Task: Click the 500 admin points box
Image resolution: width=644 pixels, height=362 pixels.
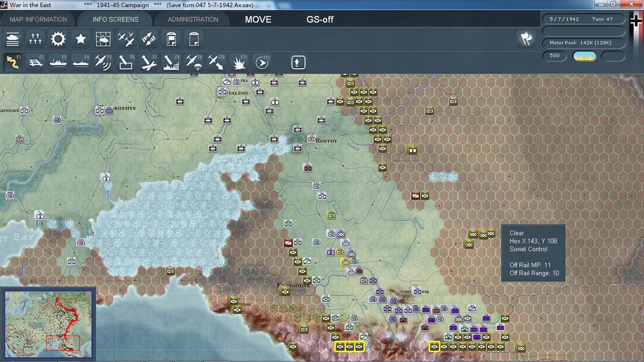Action: [555, 56]
